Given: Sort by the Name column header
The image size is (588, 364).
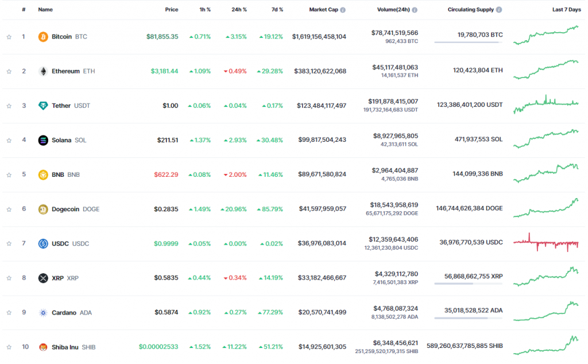Looking at the screenshot, I should [45, 9].
